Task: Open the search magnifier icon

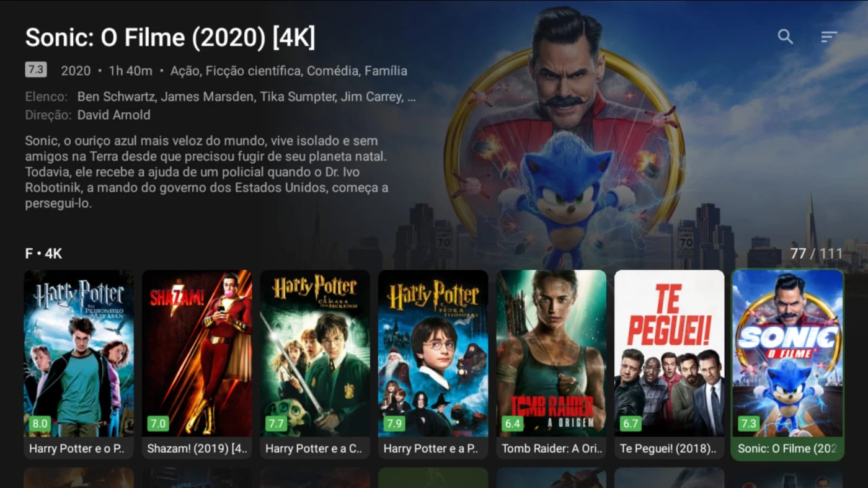Action: (x=785, y=37)
